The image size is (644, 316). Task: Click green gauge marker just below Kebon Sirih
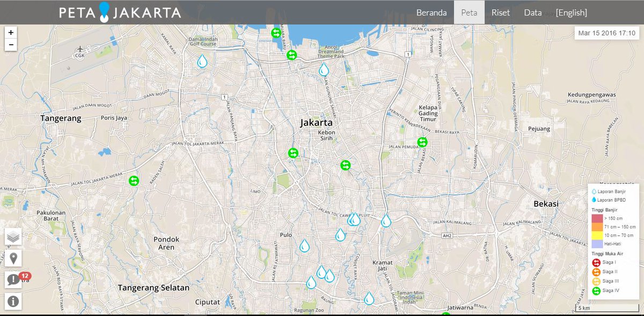tap(293, 153)
